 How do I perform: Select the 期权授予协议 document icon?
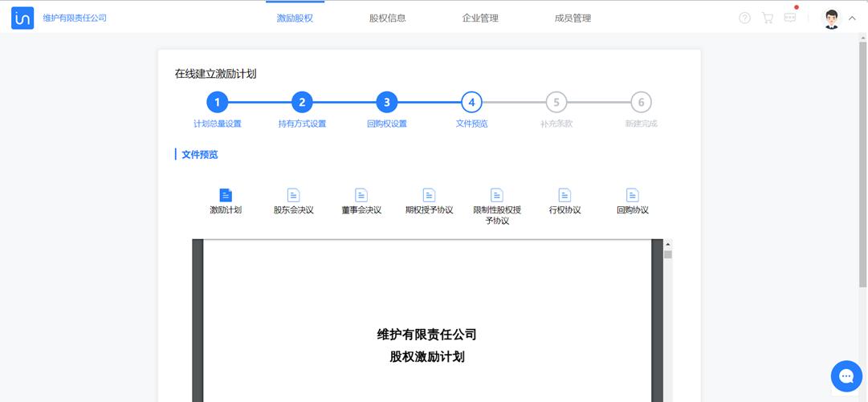pyautogui.click(x=429, y=195)
